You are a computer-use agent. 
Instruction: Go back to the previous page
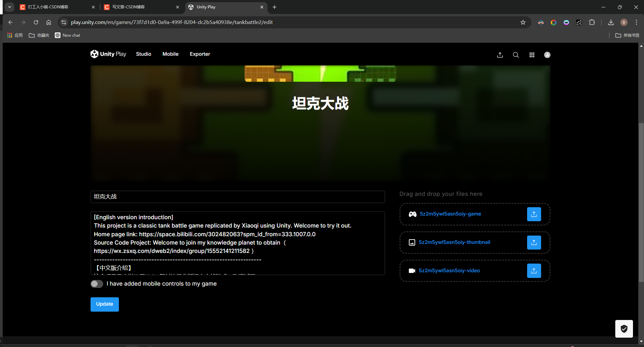pos(10,22)
